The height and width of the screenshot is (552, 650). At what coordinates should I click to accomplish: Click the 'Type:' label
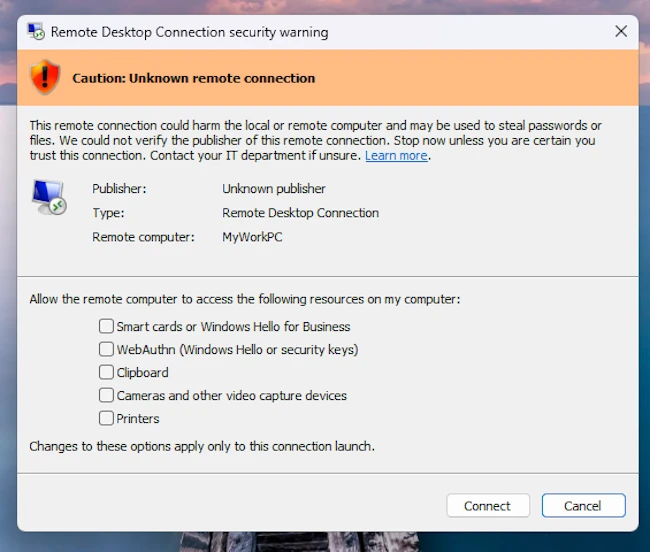[108, 213]
